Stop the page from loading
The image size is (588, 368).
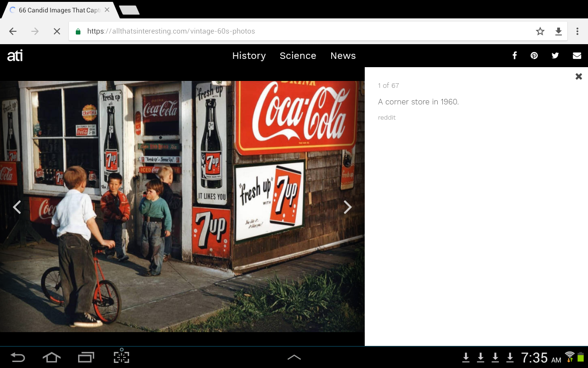[x=57, y=31]
